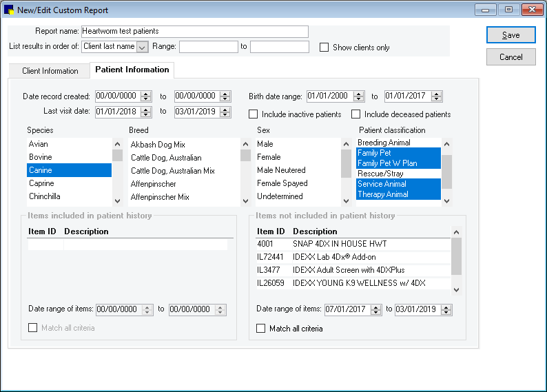547x392 pixels.
Task: Select Male Neutered option
Action: coord(298,170)
